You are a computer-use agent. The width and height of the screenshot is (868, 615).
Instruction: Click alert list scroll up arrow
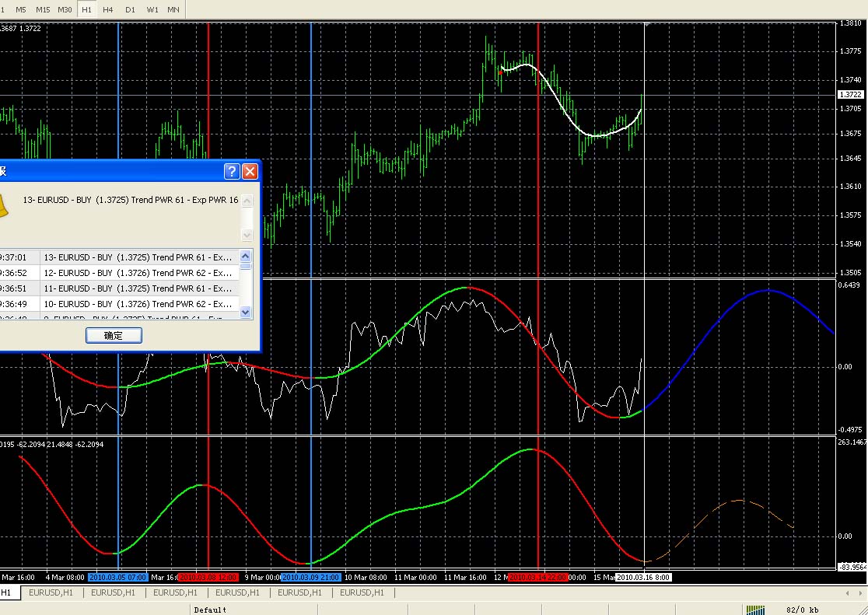(245, 256)
